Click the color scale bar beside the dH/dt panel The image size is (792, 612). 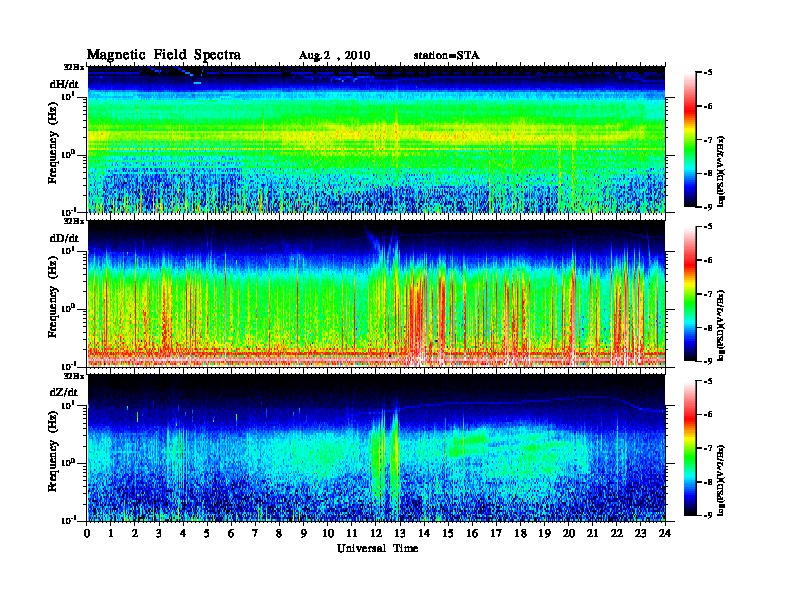[x=690, y=139]
